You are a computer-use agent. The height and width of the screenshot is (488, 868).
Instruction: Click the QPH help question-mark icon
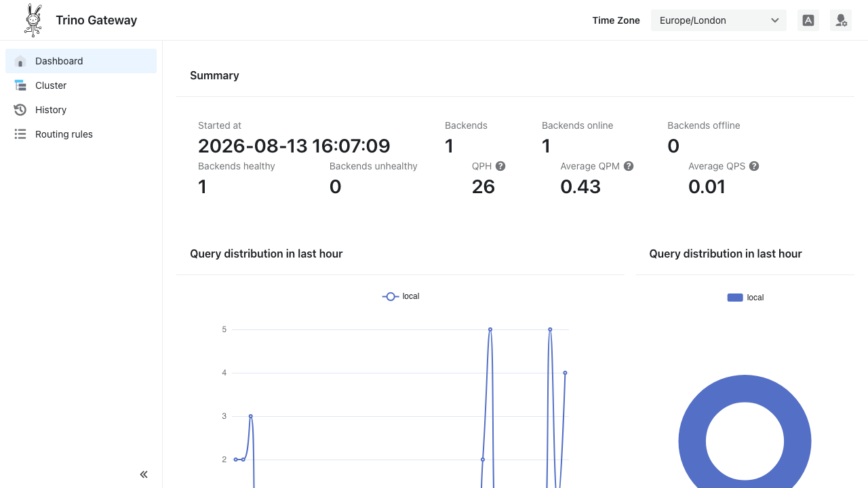point(500,166)
